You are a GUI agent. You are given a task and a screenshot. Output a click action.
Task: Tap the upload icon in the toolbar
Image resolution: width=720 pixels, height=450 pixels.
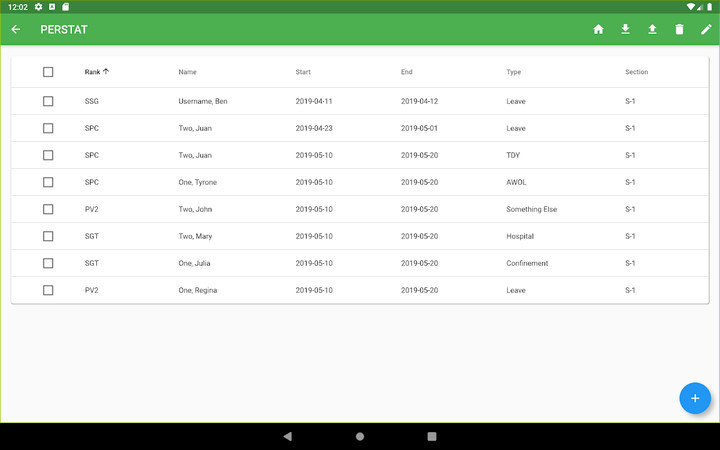(652, 29)
